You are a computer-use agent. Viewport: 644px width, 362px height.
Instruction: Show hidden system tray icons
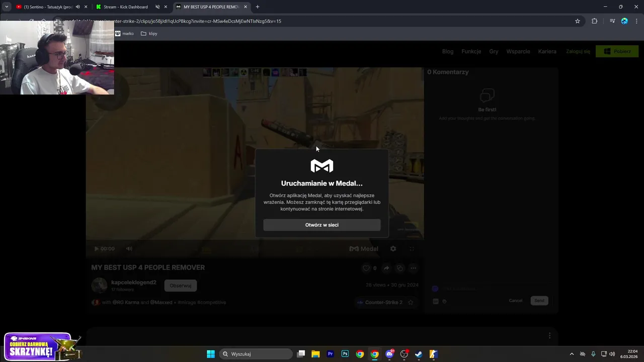tap(572, 354)
